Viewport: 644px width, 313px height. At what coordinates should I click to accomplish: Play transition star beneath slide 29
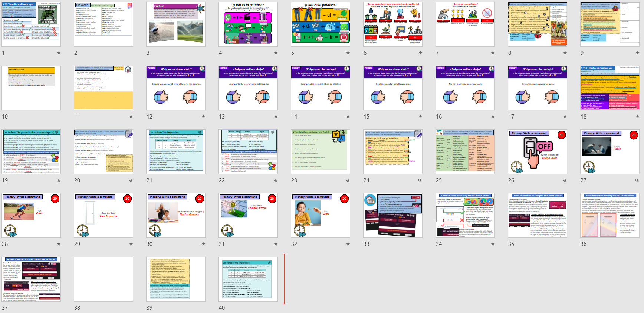pos(131,244)
